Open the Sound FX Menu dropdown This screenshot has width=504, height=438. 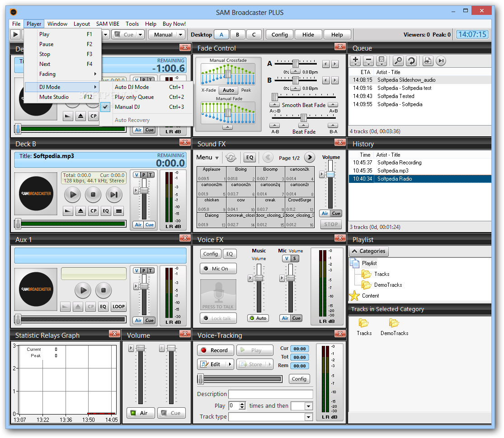point(207,157)
